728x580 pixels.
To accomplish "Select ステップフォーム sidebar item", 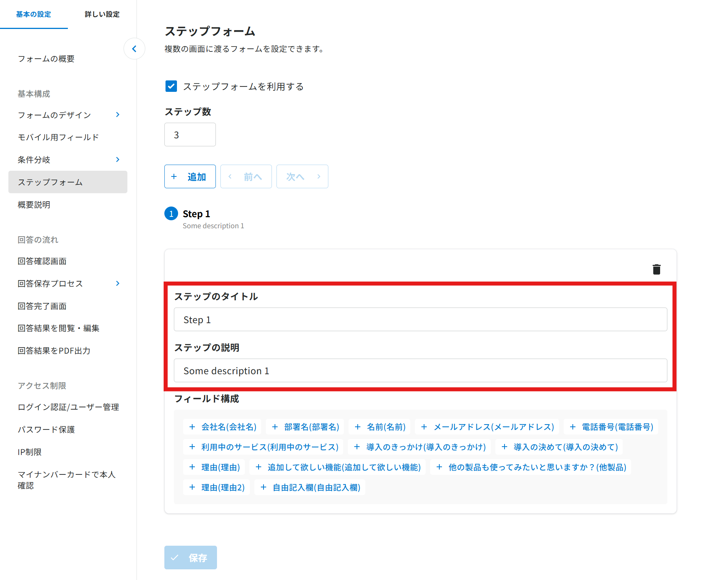I will click(x=68, y=182).
